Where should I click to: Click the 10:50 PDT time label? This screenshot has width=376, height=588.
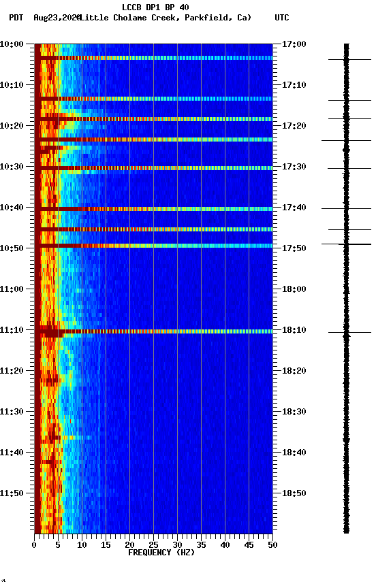point(12,248)
